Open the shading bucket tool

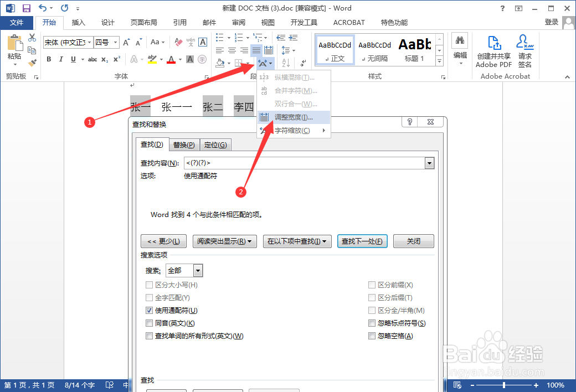220,63
